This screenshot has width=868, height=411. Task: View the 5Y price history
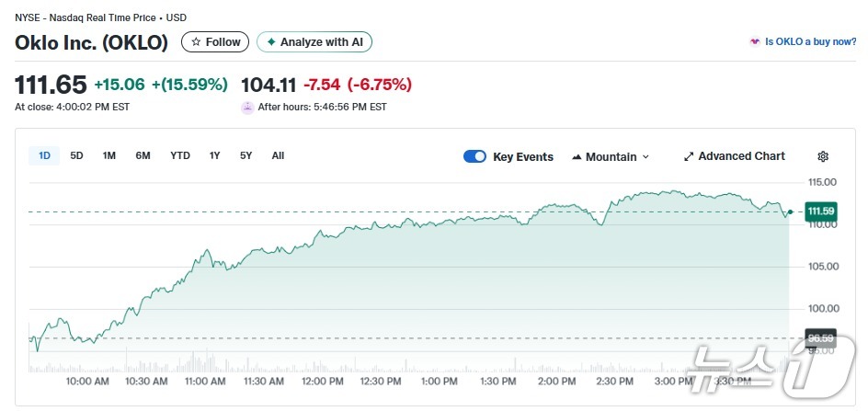point(246,156)
